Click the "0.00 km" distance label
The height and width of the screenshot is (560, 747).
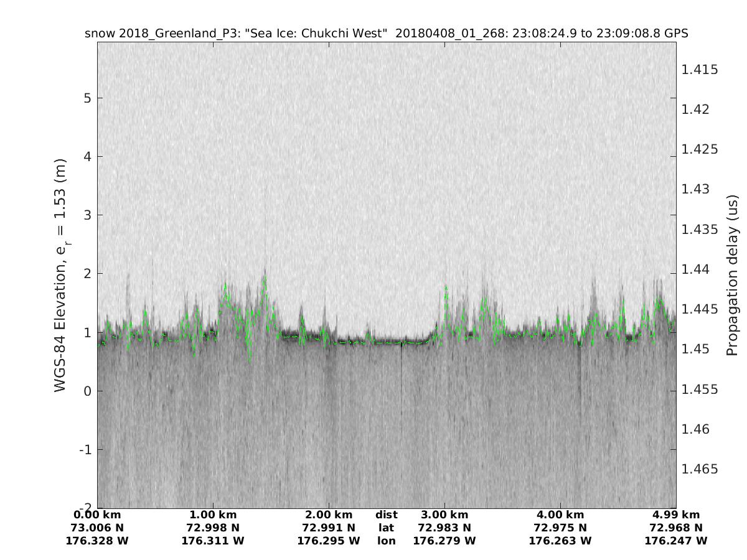pyautogui.click(x=97, y=515)
